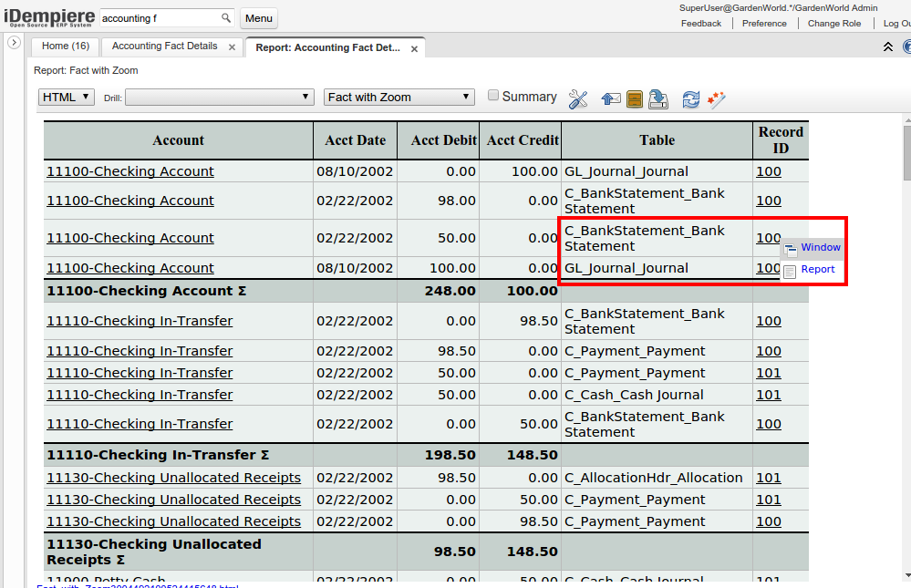Open the Drill dropdown list

[x=220, y=98]
